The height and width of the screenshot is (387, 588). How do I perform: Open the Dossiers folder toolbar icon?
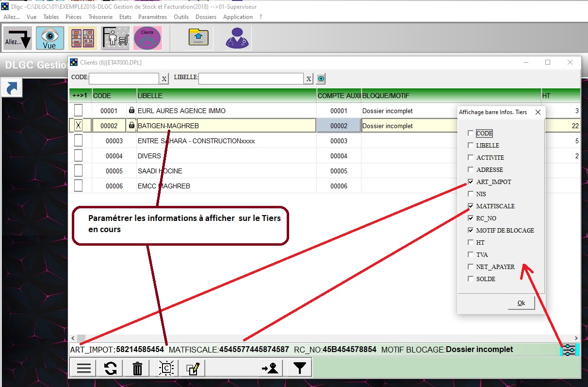[198, 38]
